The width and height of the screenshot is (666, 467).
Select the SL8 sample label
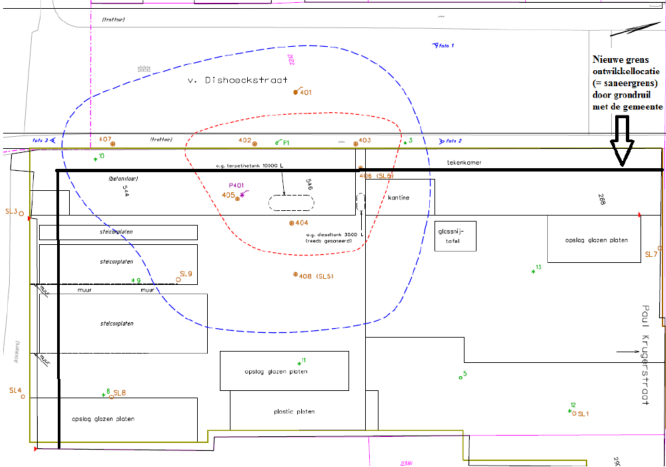[x=120, y=393]
